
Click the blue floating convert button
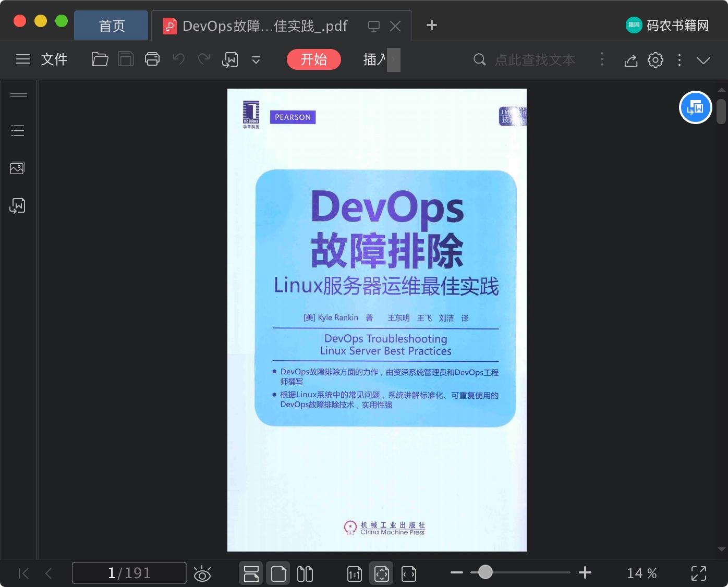[696, 107]
